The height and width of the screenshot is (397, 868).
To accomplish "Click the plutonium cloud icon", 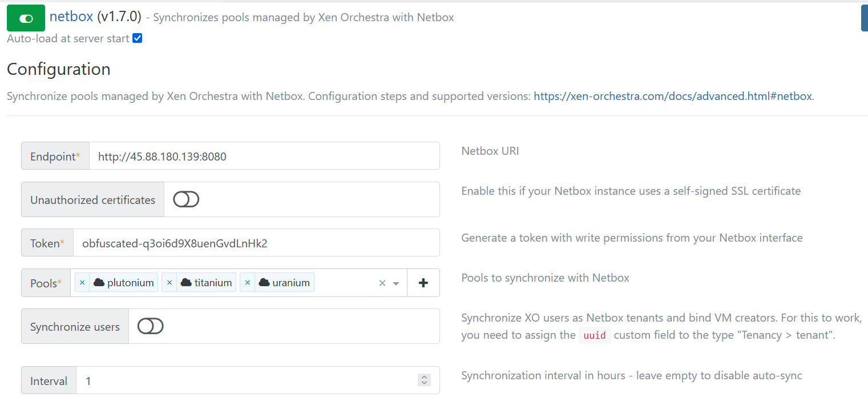I will click(x=99, y=283).
